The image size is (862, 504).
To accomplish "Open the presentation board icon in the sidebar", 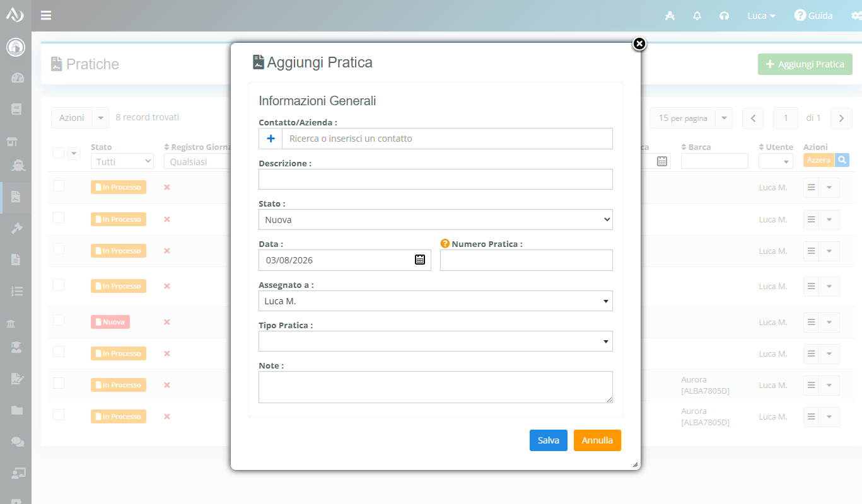I will click(x=18, y=472).
